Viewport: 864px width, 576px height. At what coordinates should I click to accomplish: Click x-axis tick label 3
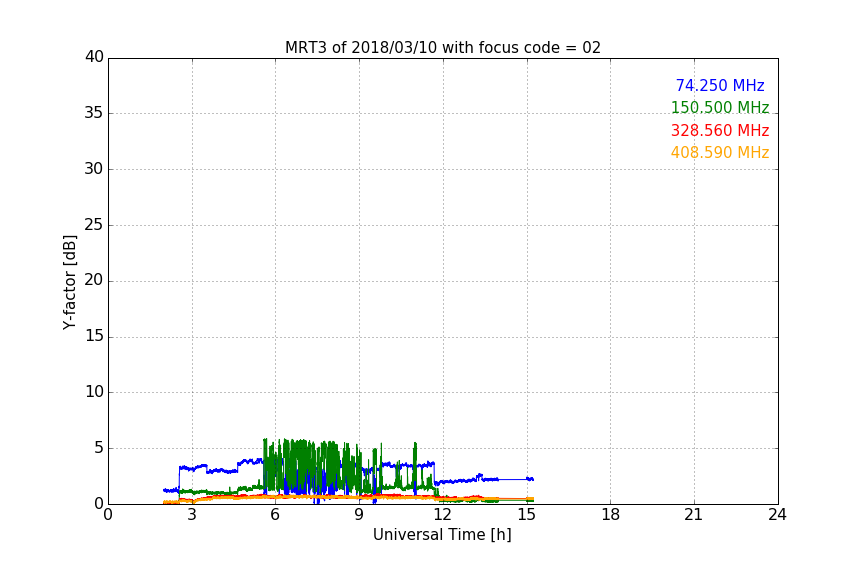click(192, 515)
